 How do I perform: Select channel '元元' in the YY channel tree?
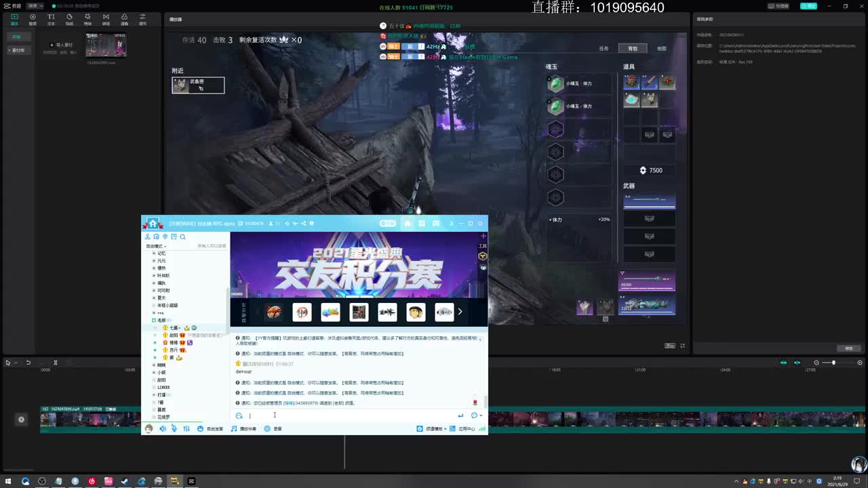tap(161, 260)
